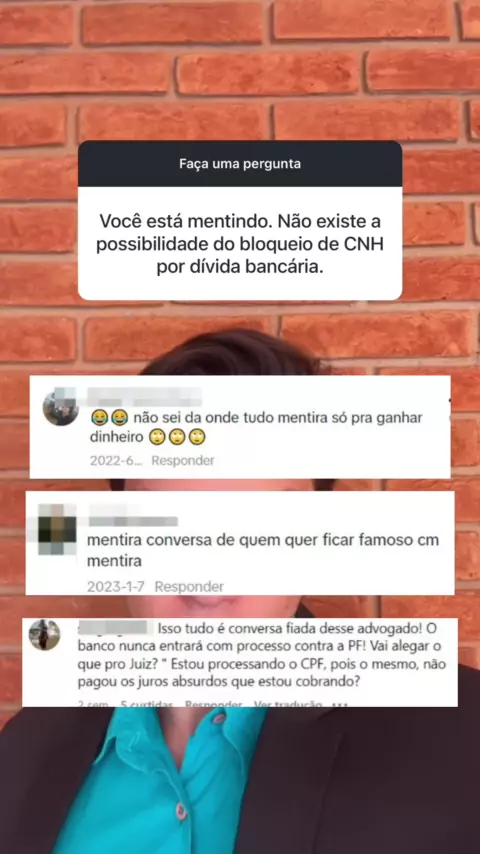Click Responder under the 2023-1-7 comment
The height and width of the screenshot is (854, 480).
[189, 587]
